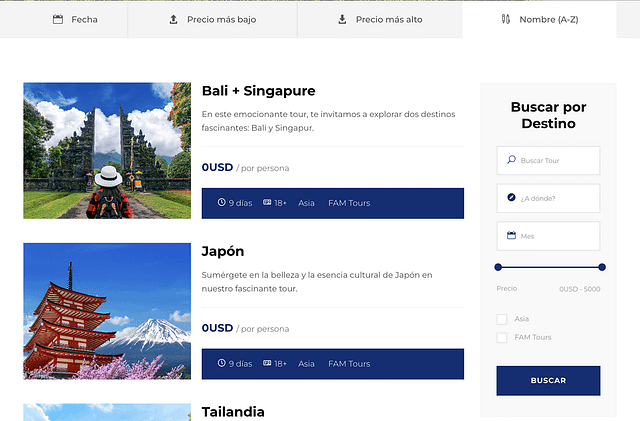Click the calendar icon in Fecha tab
Viewport: 640px width, 421px height.
tap(58, 19)
